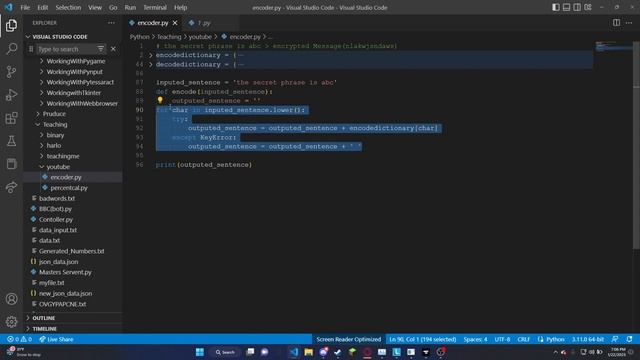Open the Windows Start button
This screenshot has height=360, width=640.
pos(200,352)
